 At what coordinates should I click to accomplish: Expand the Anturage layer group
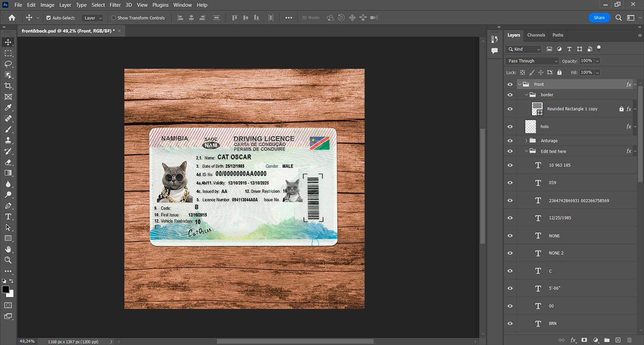(526, 141)
